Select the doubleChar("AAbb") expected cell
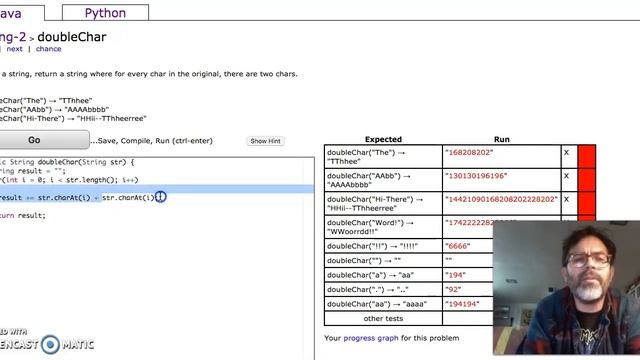The width and height of the screenshot is (640, 360). pyautogui.click(x=383, y=180)
